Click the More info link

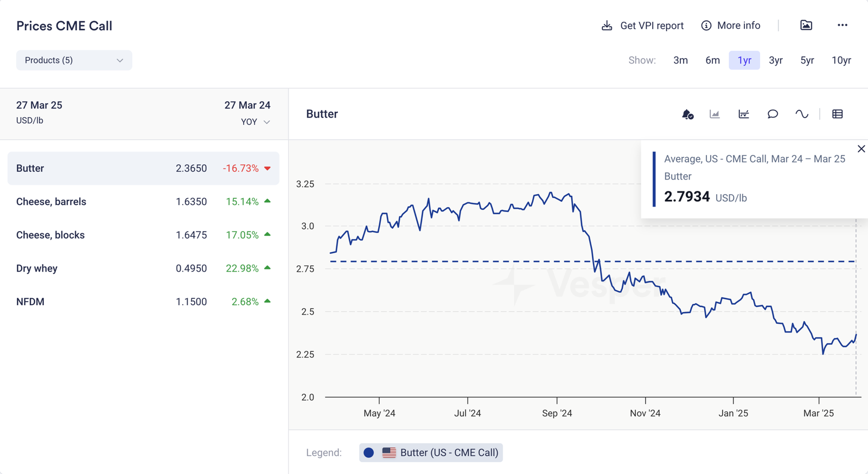[731, 25]
